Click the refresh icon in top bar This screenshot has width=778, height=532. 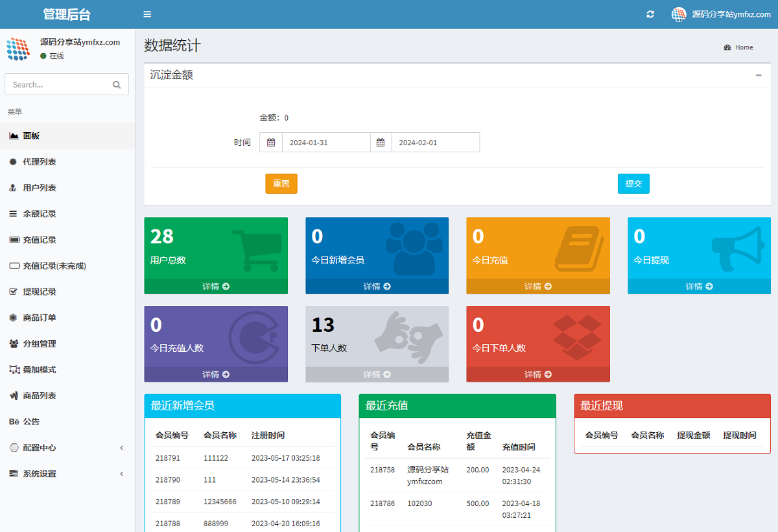[650, 14]
